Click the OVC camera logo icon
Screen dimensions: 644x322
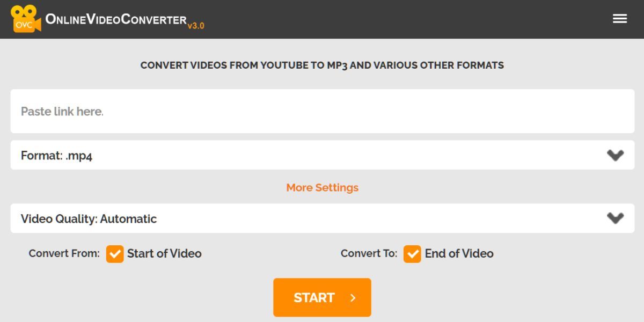[x=25, y=19]
